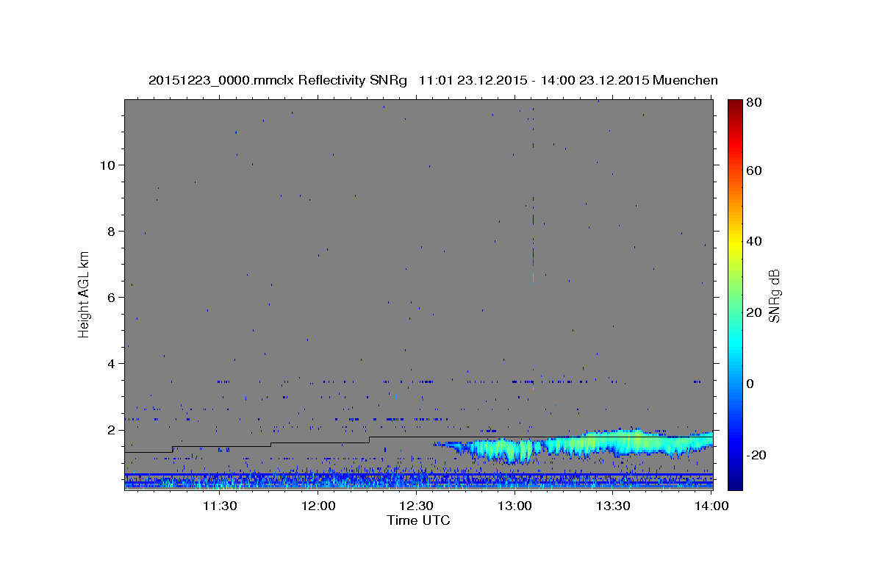882x588 pixels.
Task: Click the height tick label 2
Action: (111, 430)
